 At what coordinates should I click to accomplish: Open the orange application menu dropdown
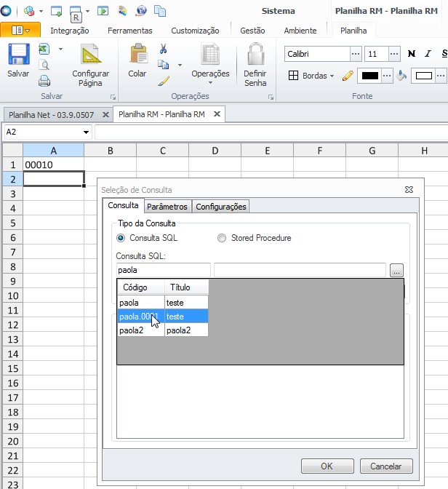coord(20,31)
